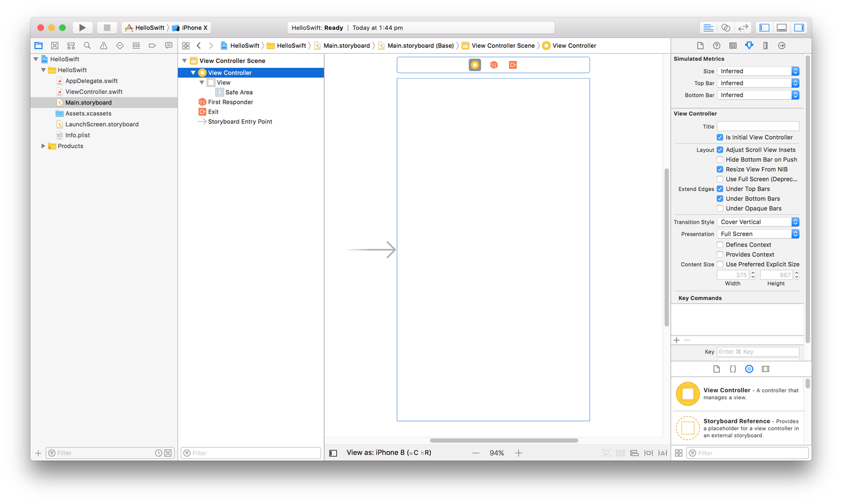Collapse the HelloSwift project root
The width and height of the screenshot is (842, 504).
click(36, 59)
